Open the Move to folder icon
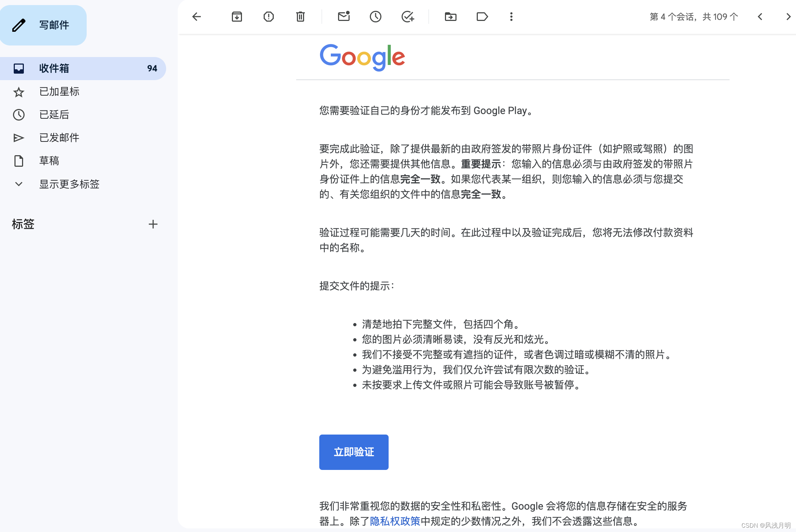796x532 pixels. (450, 17)
